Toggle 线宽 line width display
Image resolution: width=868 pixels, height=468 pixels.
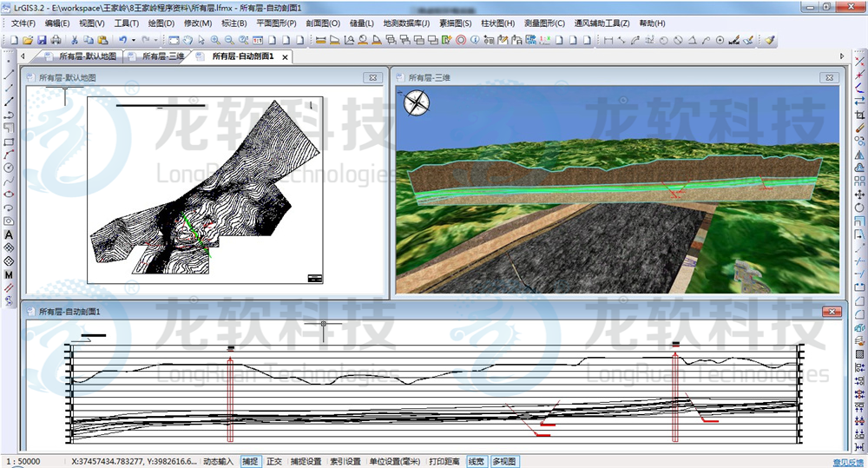pyautogui.click(x=477, y=461)
